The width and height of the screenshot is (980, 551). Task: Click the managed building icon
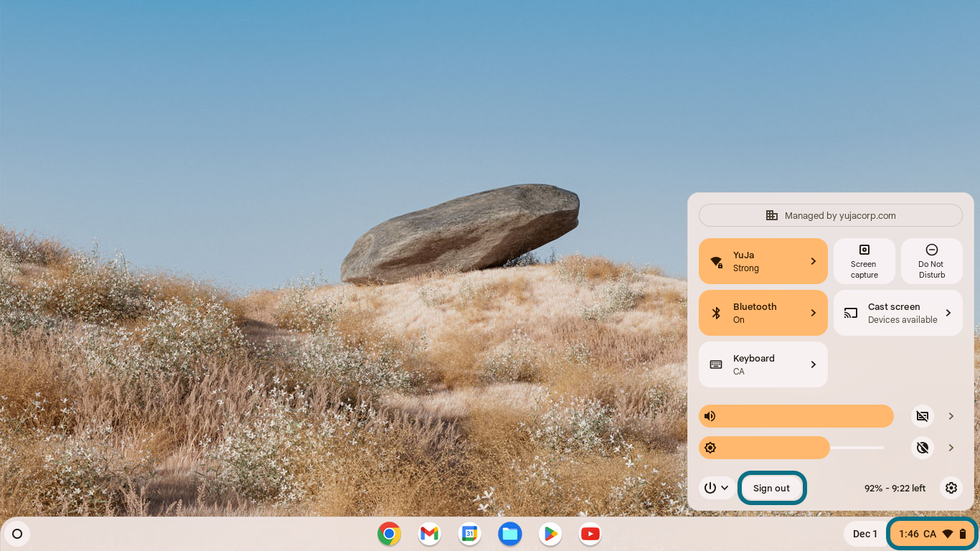pyautogui.click(x=772, y=215)
